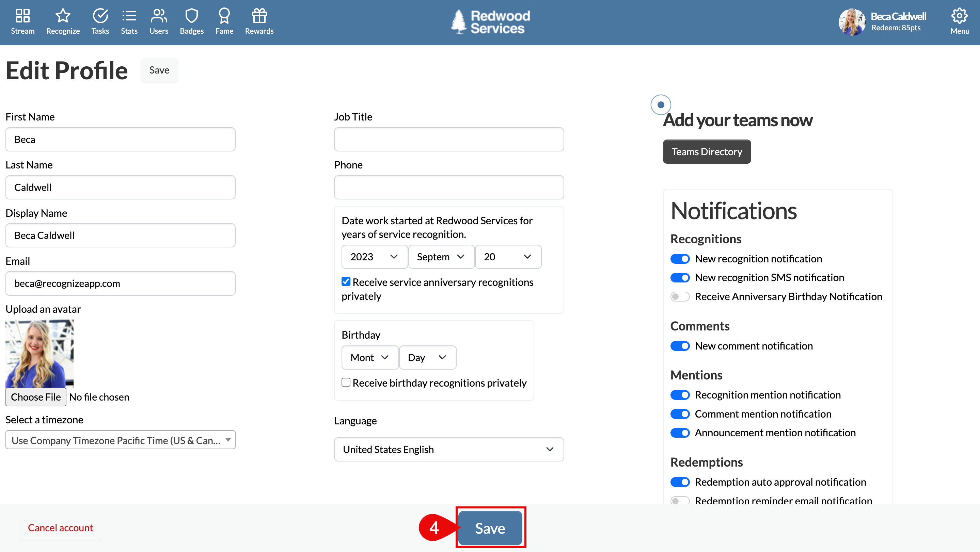Toggle New recognition SMS notification switch
The width and height of the screenshot is (980, 552).
point(680,277)
